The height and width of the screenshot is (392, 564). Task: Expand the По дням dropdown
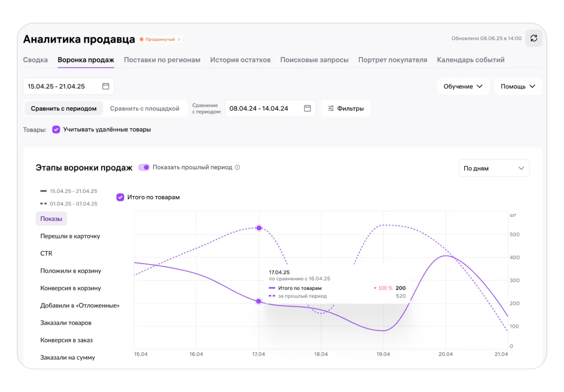tap(494, 168)
